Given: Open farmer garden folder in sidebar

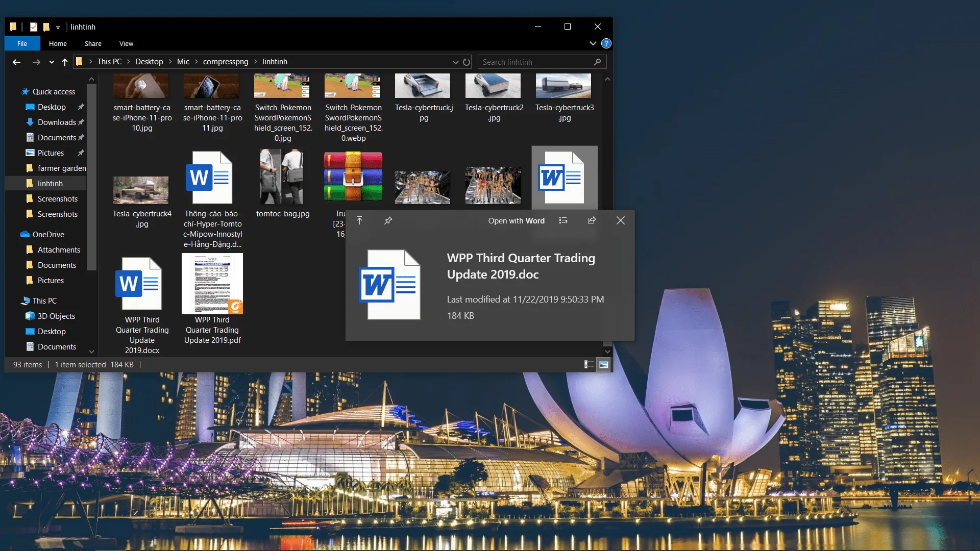Looking at the screenshot, I should 61,168.
